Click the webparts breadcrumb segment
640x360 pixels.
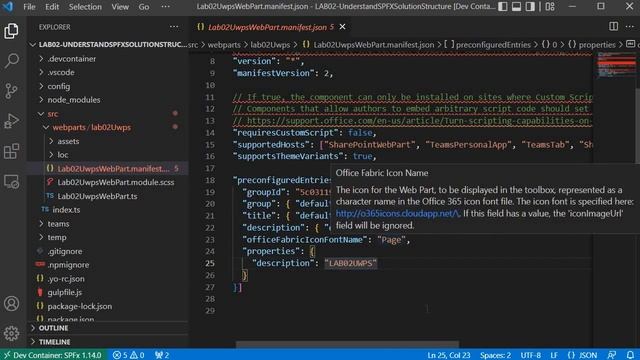(x=224, y=45)
